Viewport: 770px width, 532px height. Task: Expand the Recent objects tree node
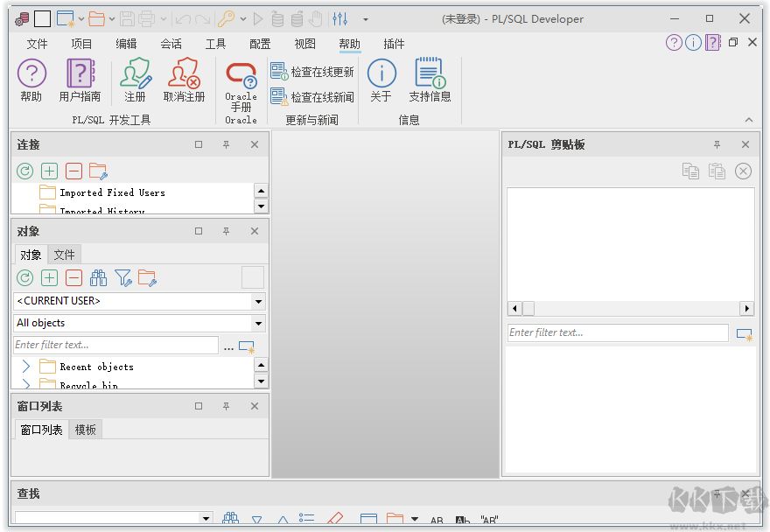click(26, 367)
